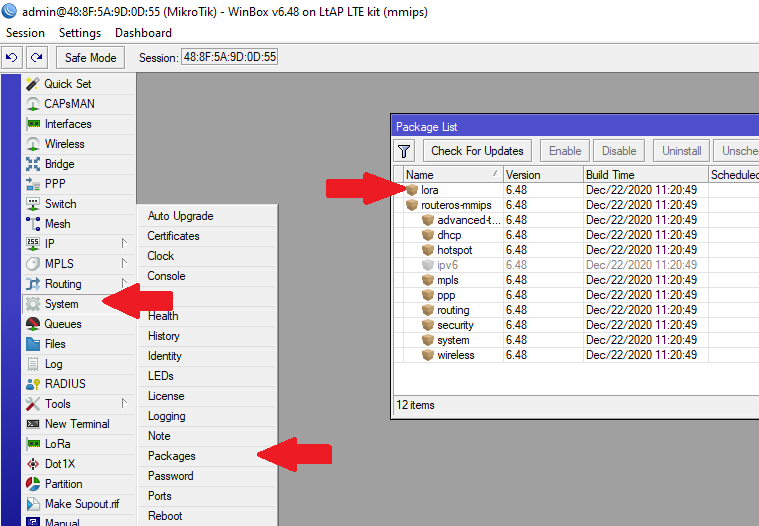The width and height of the screenshot is (759, 526).
Task: Click the Redo arrow toolbar icon
Action: click(36, 58)
